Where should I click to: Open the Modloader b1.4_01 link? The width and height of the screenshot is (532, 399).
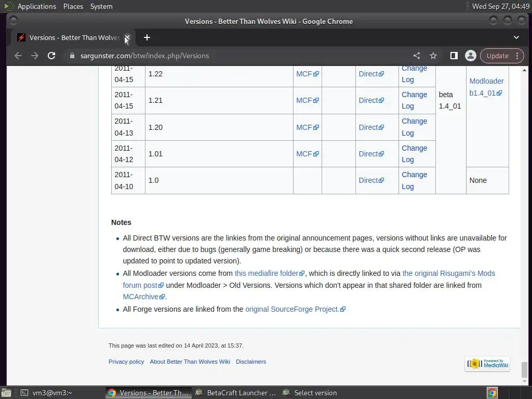coord(486,87)
